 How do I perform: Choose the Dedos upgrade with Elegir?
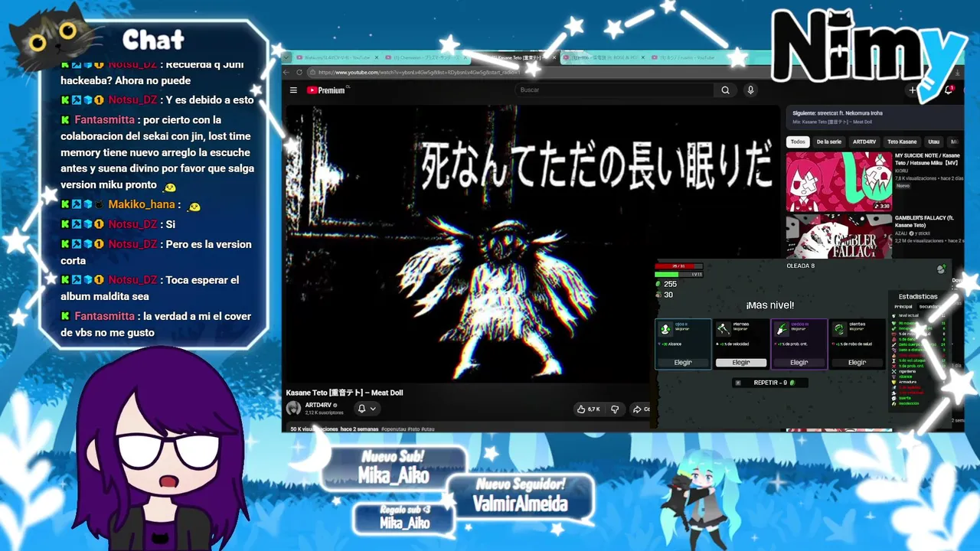pyautogui.click(x=799, y=363)
